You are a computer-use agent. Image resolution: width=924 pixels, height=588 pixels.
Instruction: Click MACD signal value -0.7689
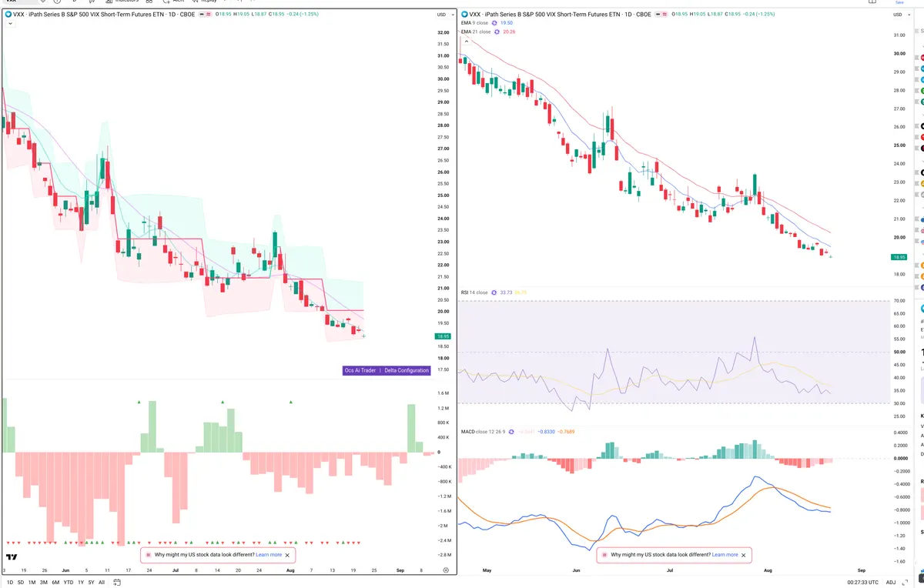tap(566, 432)
